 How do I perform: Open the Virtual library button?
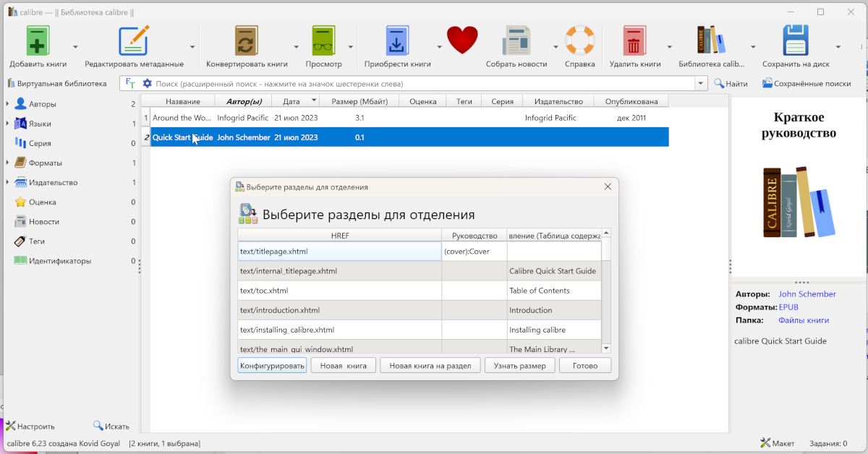tap(57, 83)
